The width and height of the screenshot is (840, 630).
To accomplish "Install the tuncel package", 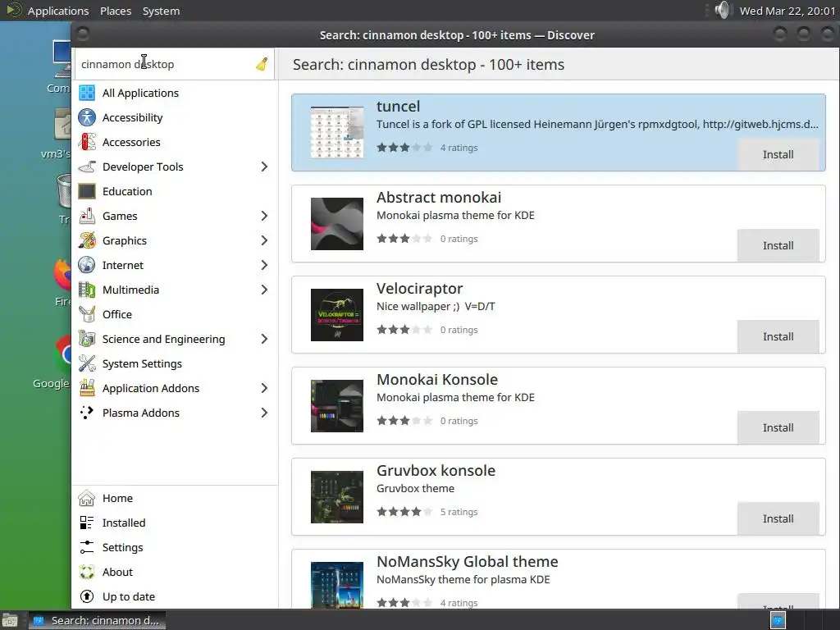I will 778,154.
